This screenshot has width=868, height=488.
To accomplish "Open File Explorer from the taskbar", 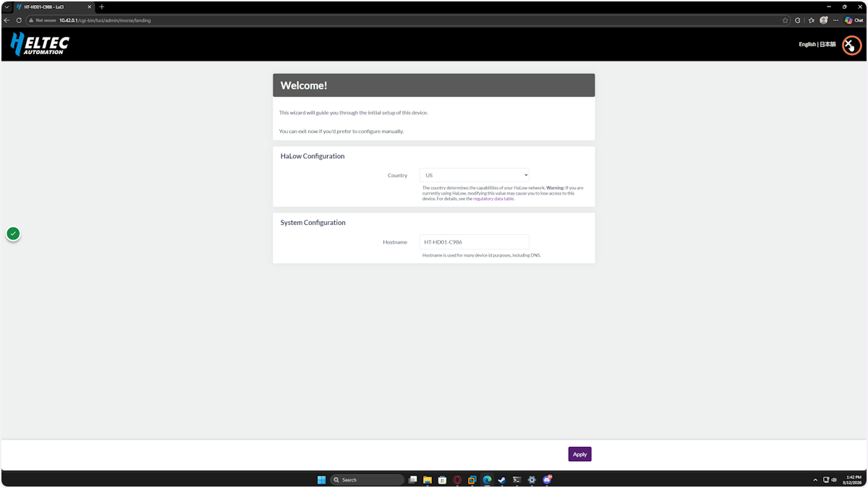I will click(427, 479).
